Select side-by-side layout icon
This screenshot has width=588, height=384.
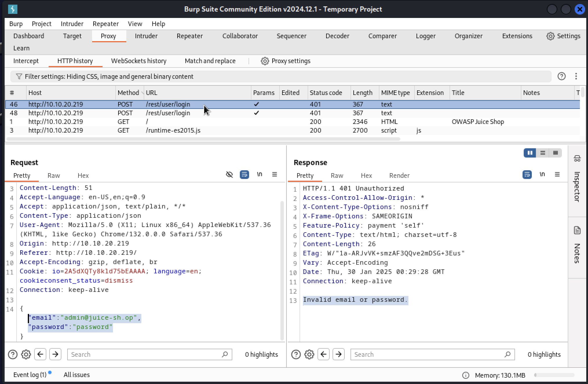click(530, 153)
